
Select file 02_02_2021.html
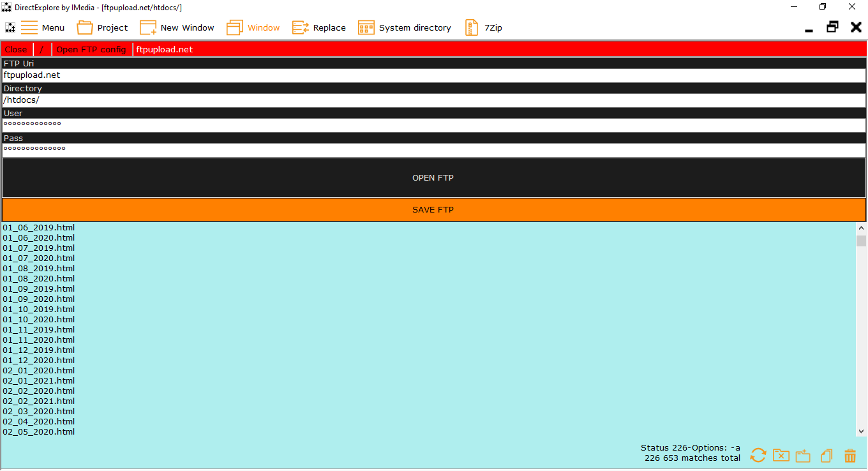tap(39, 401)
